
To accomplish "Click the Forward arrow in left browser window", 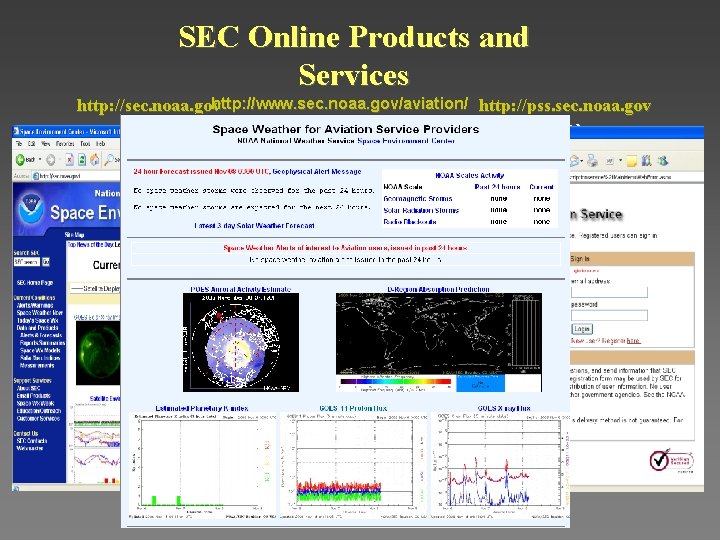I will pyautogui.click(x=51, y=160).
